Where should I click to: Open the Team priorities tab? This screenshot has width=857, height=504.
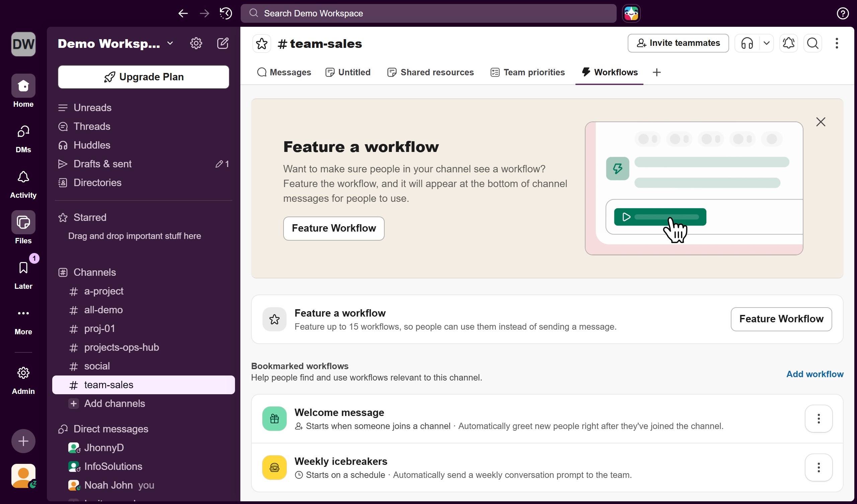coord(528,72)
